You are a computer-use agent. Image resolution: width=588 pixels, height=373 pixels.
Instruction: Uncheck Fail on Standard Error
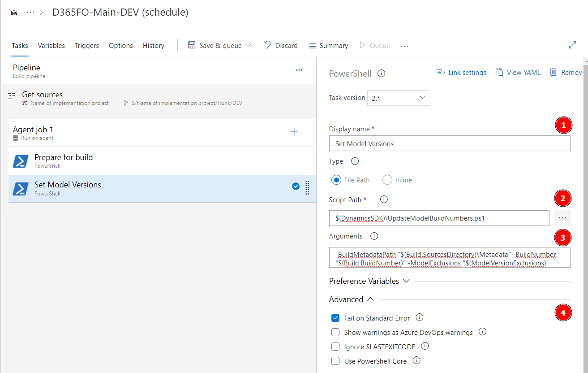pyautogui.click(x=335, y=318)
